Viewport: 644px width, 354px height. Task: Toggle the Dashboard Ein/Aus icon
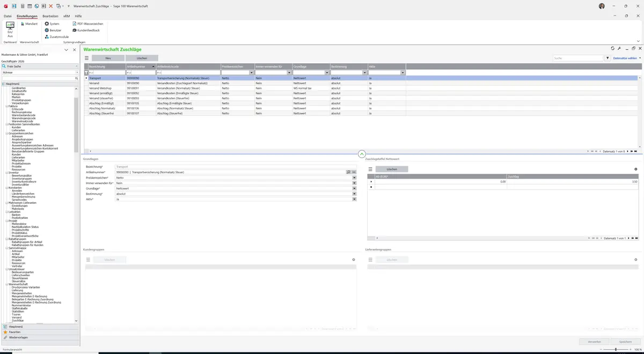point(10,25)
